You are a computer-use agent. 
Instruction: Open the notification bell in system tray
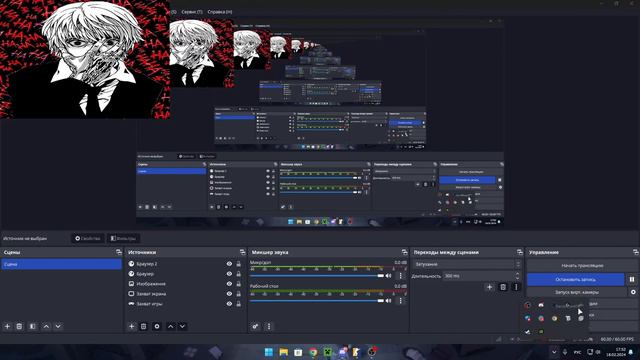[x=631, y=352]
